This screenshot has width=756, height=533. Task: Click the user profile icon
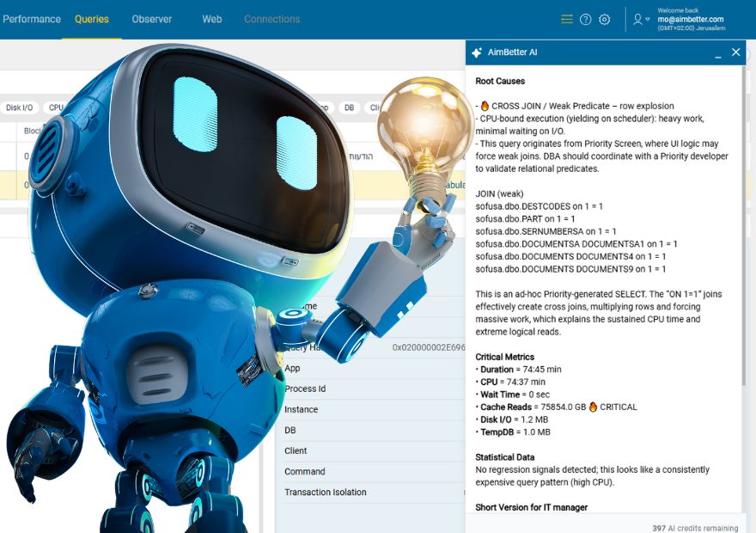(637, 19)
